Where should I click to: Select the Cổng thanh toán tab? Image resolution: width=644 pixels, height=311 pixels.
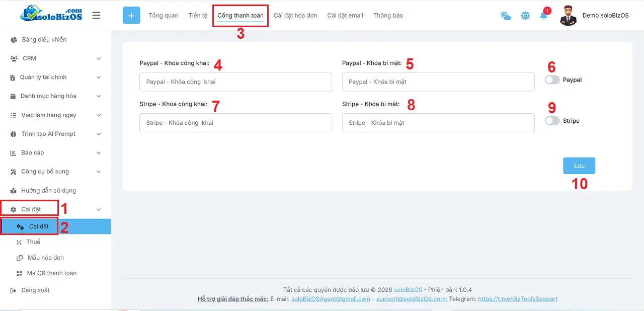click(x=240, y=16)
